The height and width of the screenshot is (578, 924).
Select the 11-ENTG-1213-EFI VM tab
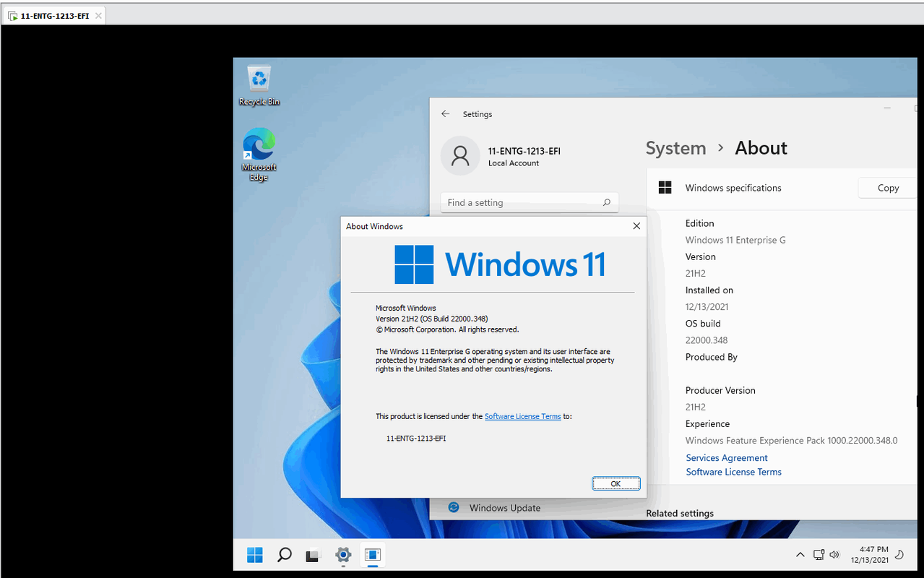[53, 15]
